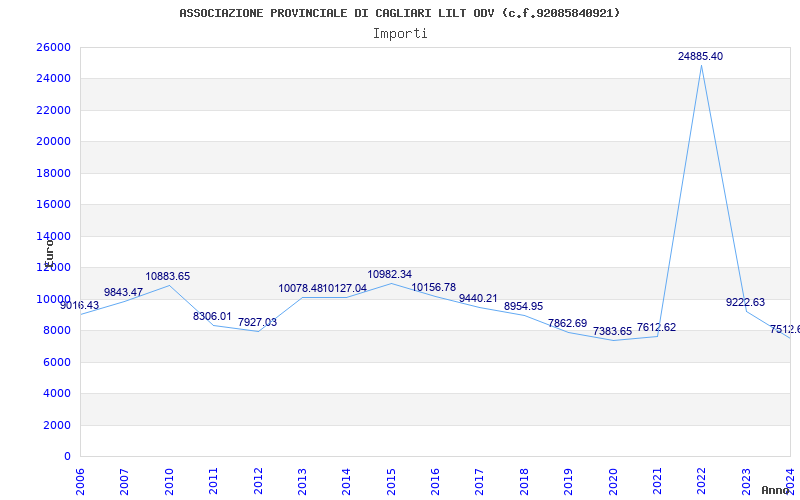Screen dimensions: 800x500
Task: Click the y-axis value 6000
Action: click(57, 362)
